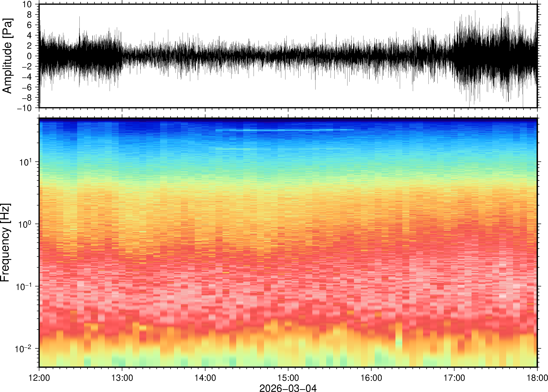Image resolution: width=548 pixels, height=392 pixels.
Task: Click the amplitude tick label −4
Action: (27, 77)
